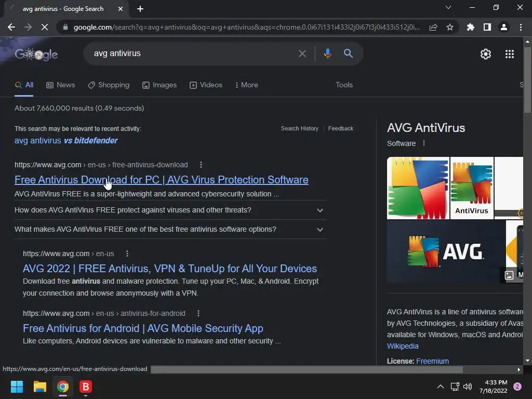Click the horizontal scrollbar right arrow
The height and width of the screenshot is (399, 532).
[519, 369]
